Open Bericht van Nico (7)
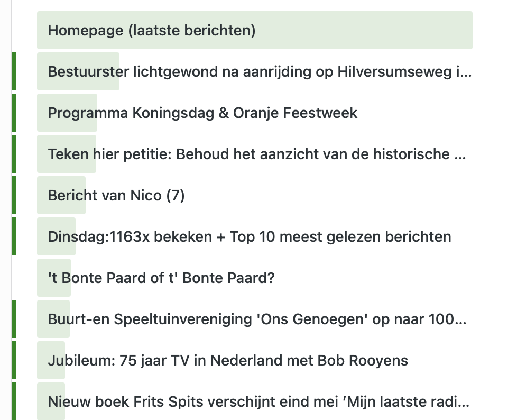The width and height of the screenshot is (517, 420). coord(116,195)
